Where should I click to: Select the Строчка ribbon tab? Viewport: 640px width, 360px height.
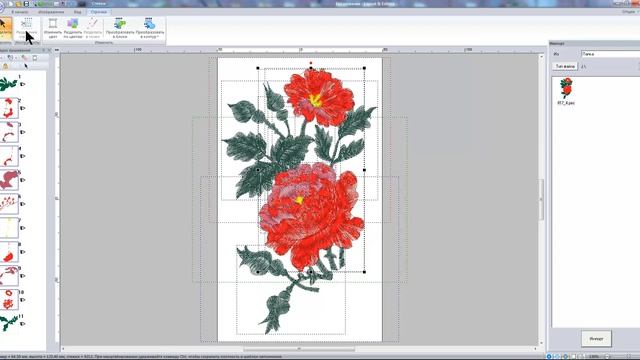pos(98,12)
